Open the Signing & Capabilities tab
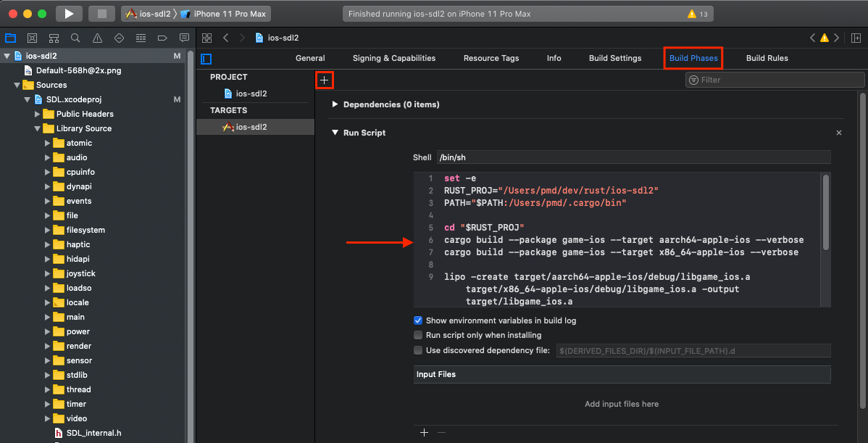Viewport: 868px width, 443px height. click(x=393, y=58)
